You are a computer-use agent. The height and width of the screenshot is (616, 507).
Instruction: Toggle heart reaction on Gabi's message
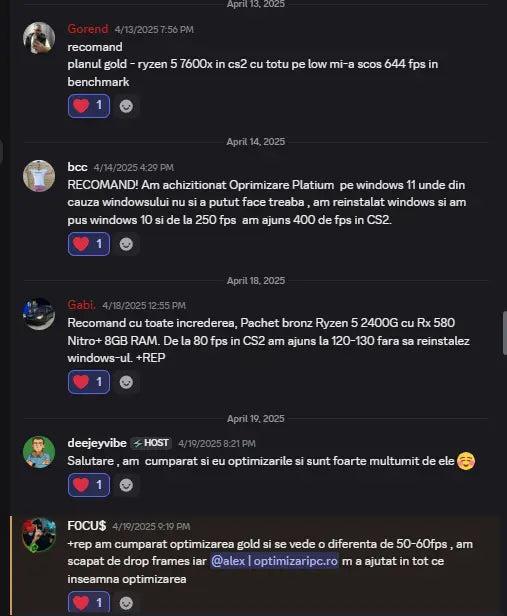(89, 382)
